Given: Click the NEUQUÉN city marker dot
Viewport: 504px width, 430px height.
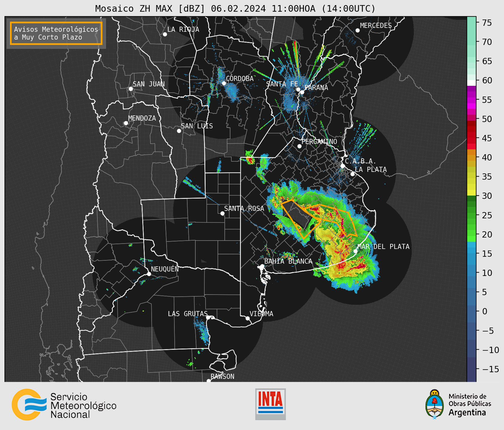Looking at the screenshot, I should [149, 274].
